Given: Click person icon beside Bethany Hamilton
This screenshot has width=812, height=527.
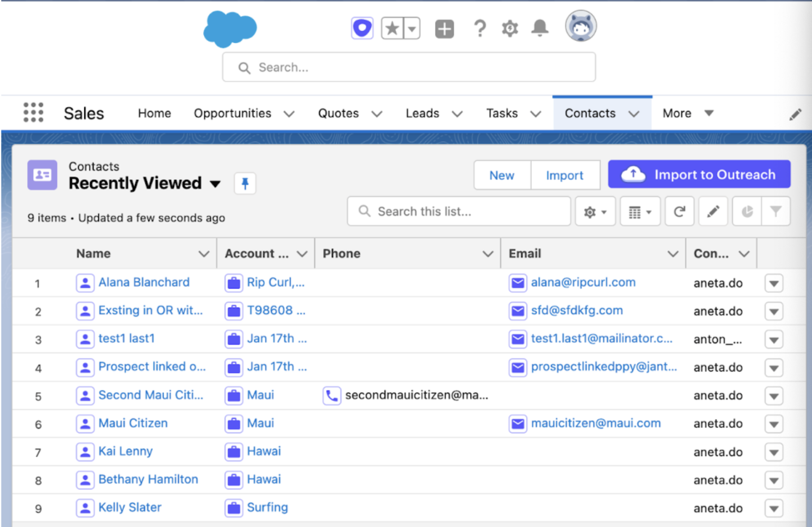Looking at the screenshot, I should (x=85, y=480).
